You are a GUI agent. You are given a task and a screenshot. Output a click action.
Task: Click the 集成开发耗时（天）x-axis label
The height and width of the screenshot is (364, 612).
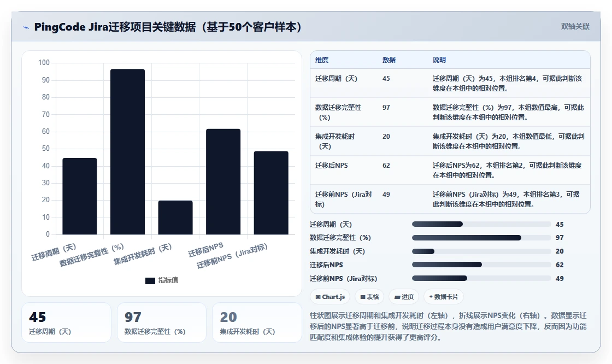coord(143,254)
